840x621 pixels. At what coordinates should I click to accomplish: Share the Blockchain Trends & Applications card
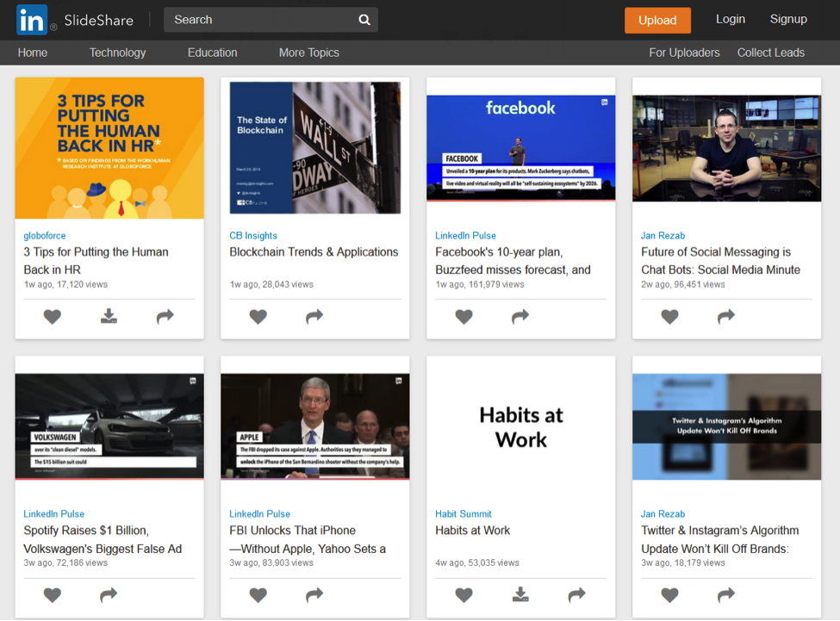(x=314, y=316)
